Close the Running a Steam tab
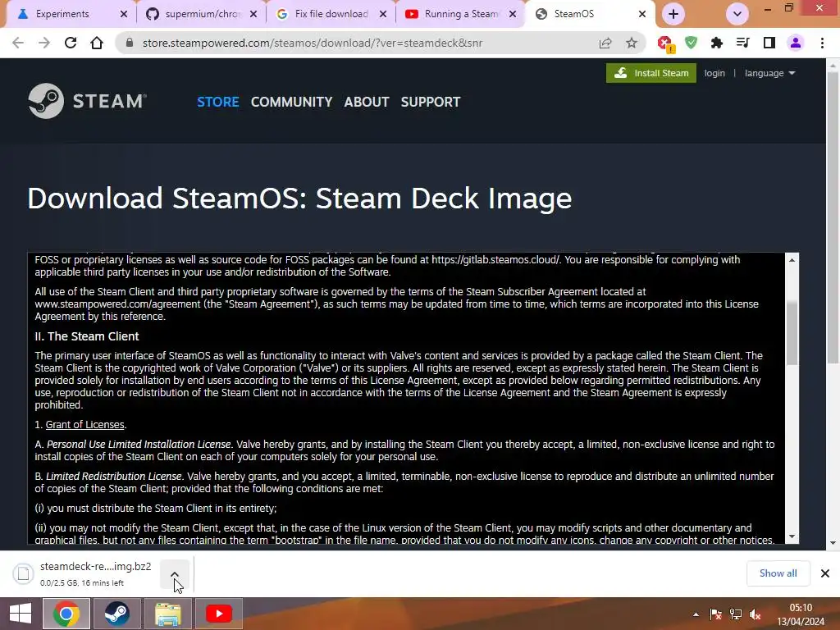 tap(513, 14)
